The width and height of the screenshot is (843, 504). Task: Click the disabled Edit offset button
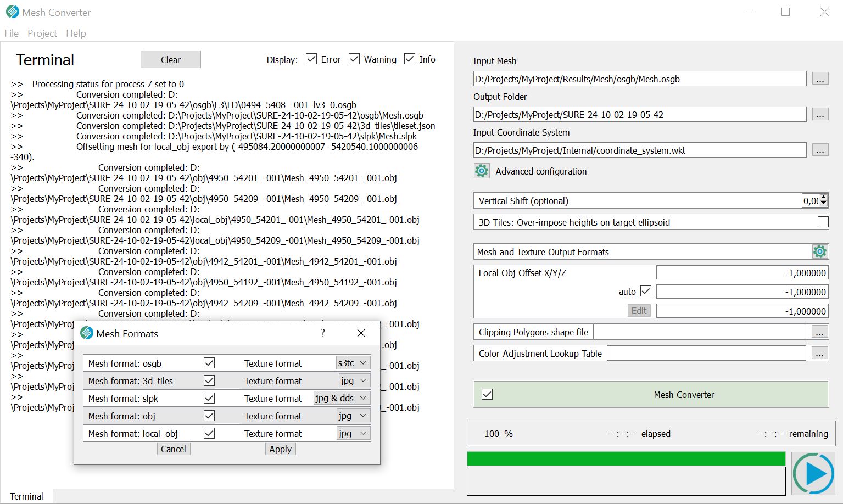639,310
